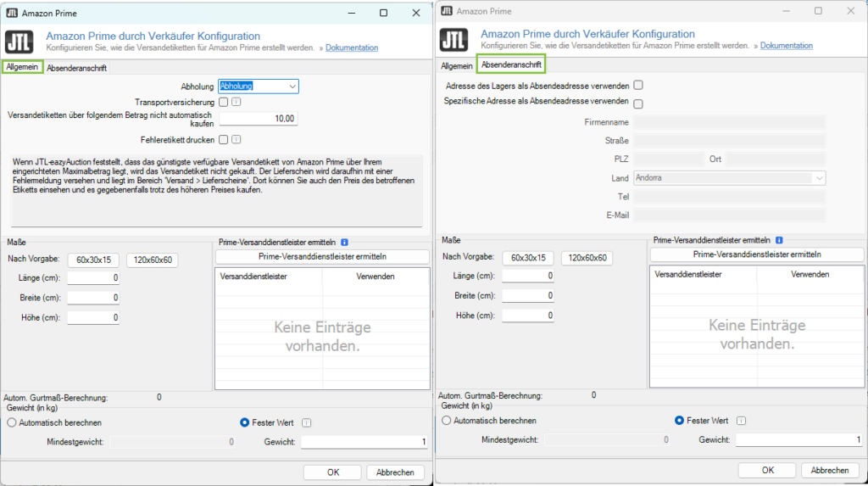The width and height of the screenshot is (868, 486).
Task: Click Länge (cm) field in right window
Action: (528, 276)
